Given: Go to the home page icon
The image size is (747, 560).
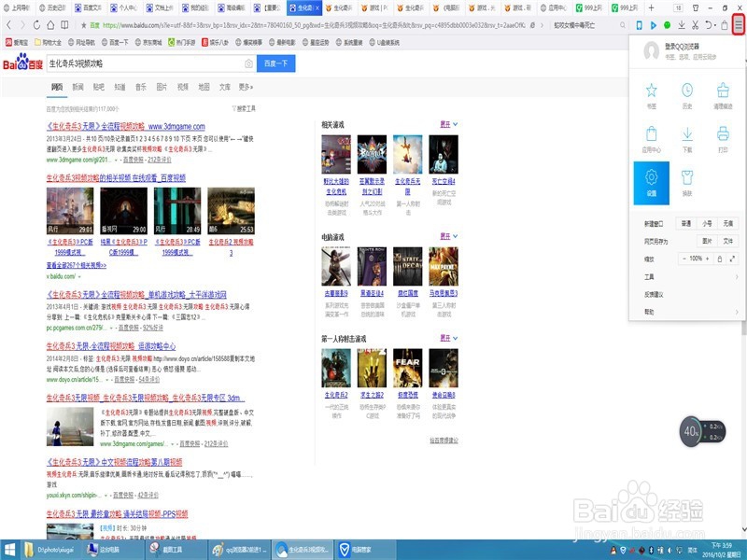Looking at the screenshot, I should 50,25.
